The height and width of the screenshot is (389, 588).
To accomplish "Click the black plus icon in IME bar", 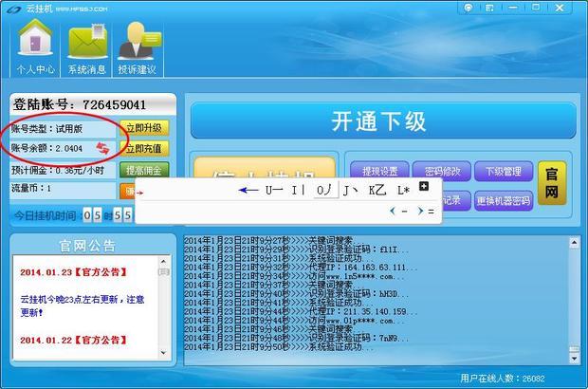I will (424, 187).
